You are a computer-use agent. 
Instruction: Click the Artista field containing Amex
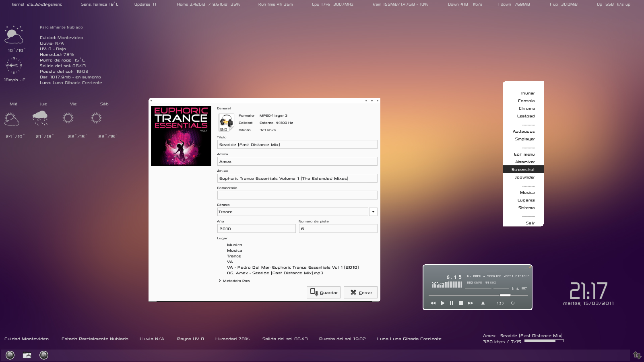pos(297,161)
